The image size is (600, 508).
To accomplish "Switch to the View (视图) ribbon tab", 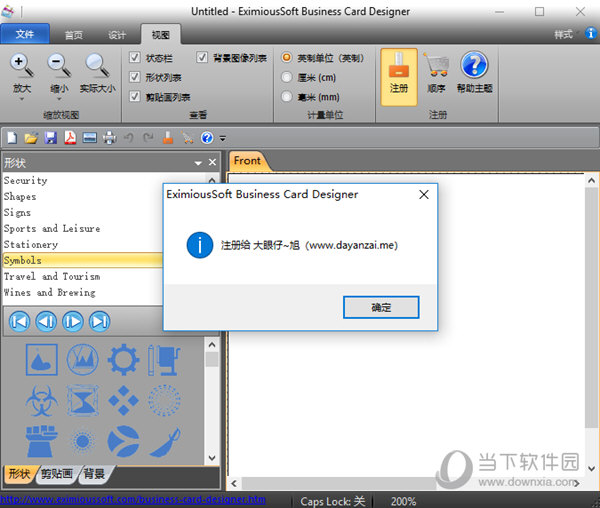I will pyautogui.click(x=161, y=35).
